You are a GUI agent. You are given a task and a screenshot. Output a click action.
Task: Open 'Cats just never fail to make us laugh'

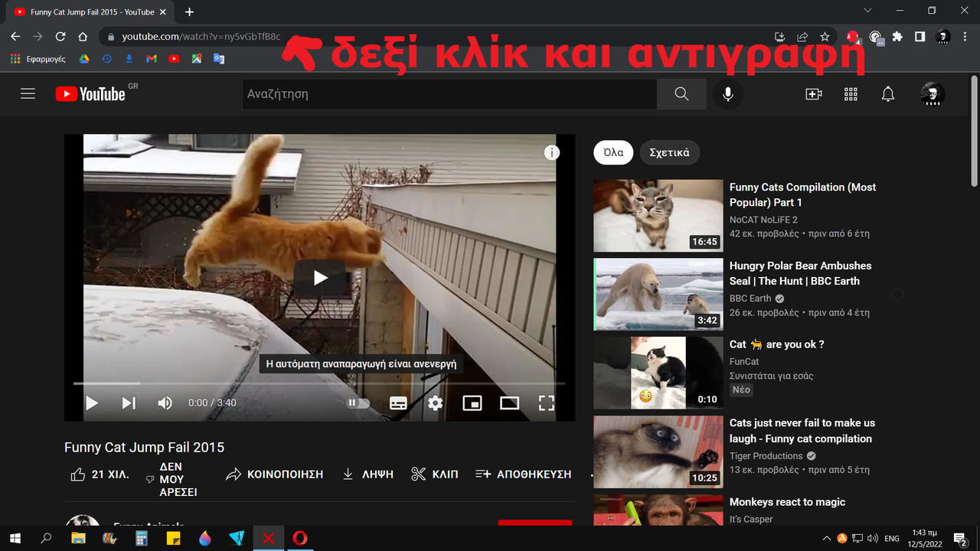point(802,431)
